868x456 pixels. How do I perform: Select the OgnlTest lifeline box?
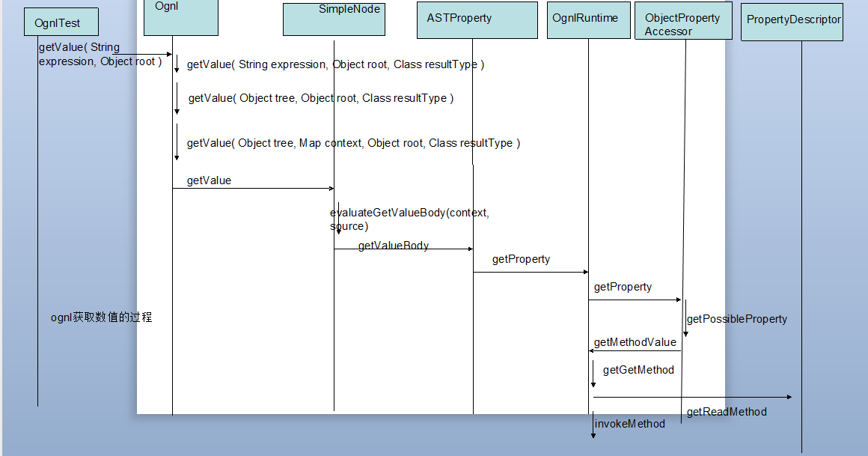pyautogui.click(x=61, y=22)
